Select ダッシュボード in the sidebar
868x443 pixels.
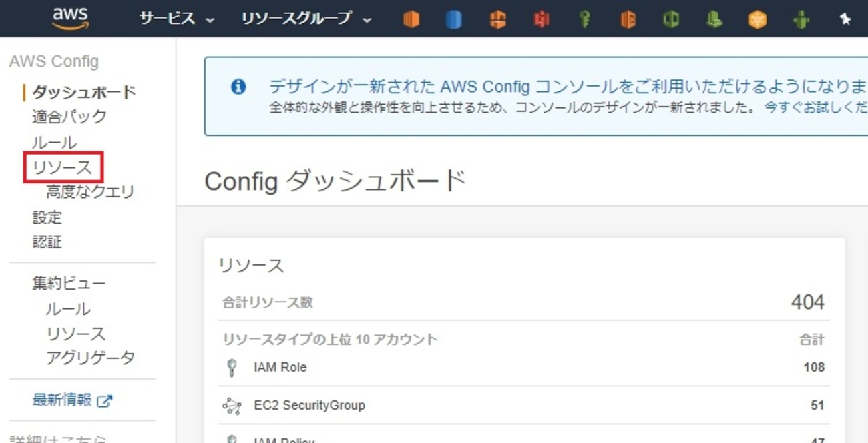point(84,92)
